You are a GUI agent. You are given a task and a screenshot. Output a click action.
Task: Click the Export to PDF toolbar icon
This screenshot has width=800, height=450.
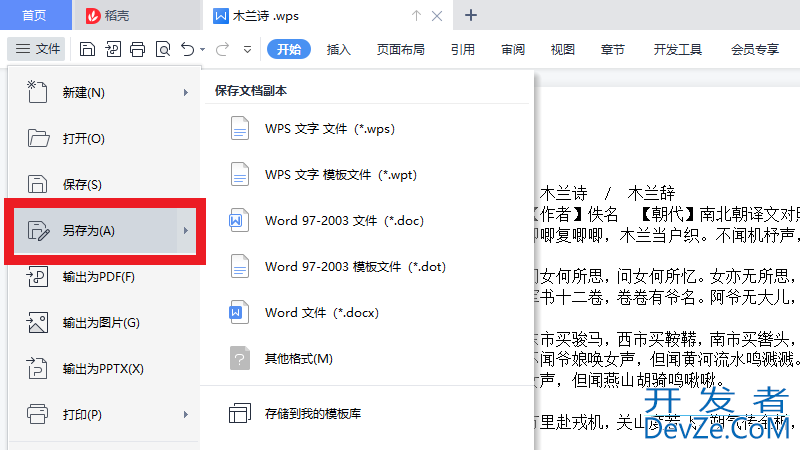[x=113, y=49]
